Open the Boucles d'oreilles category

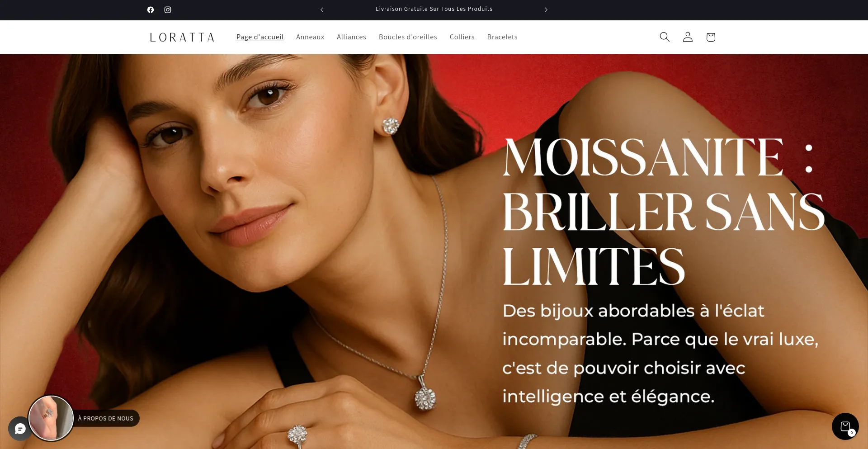click(408, 37)
